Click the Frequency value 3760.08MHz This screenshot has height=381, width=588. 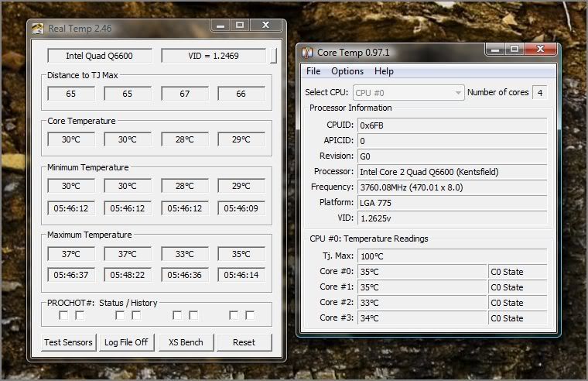click(x=452, y=187)
